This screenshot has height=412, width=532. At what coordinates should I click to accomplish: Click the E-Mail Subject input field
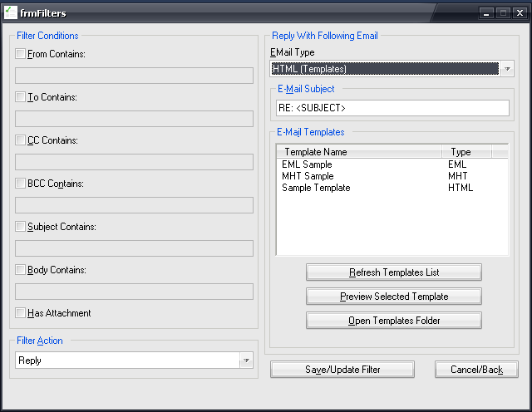coord(392,108)
